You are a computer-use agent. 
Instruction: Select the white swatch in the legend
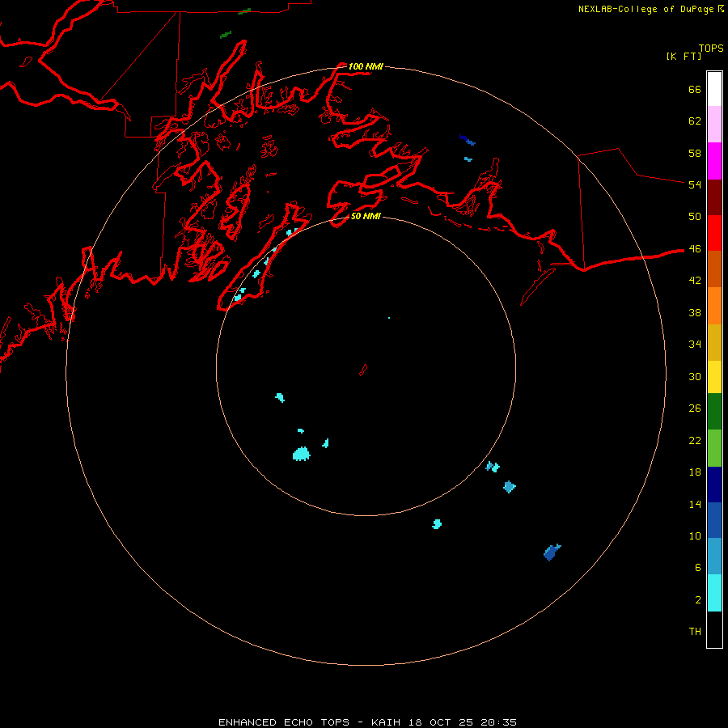[x=714, y=89]
